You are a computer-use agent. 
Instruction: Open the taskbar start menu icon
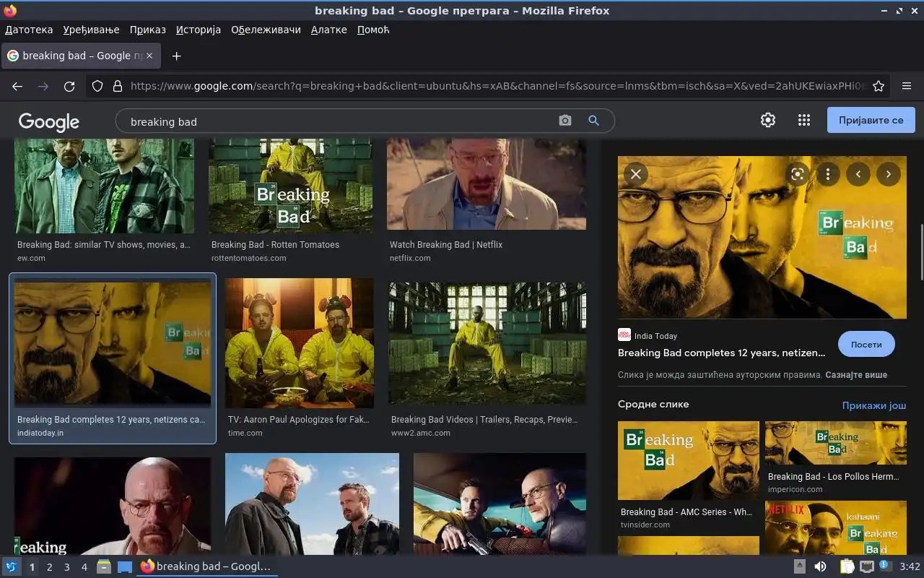(x=12, y=567)
